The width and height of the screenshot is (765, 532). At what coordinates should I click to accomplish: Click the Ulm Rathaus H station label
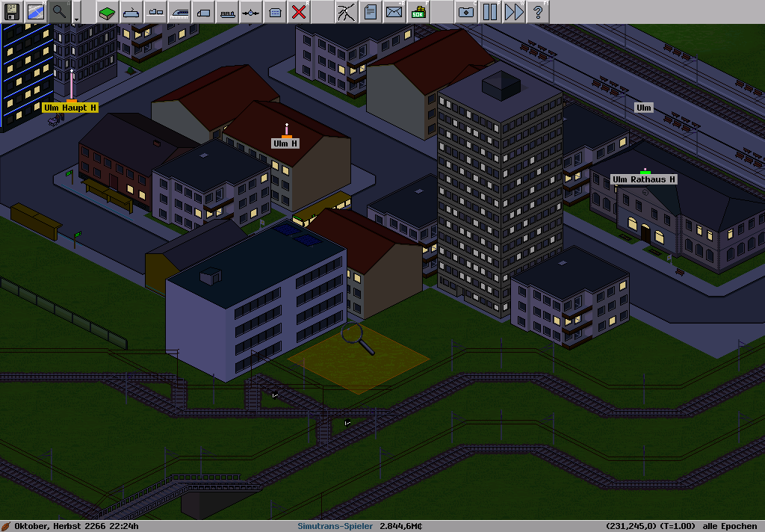tap(644, 179)
